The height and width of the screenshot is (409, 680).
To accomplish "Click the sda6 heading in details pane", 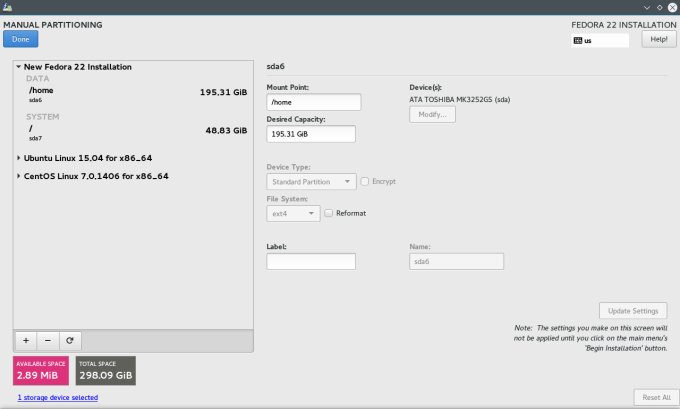I will pyautogui.click(x=275, y=66).
